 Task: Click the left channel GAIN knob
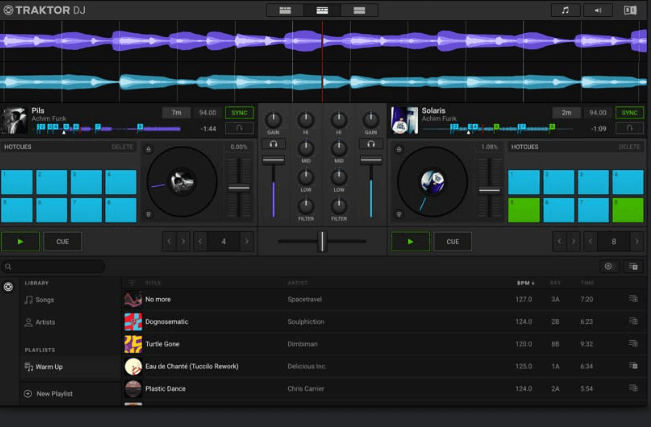(x=273, y=120)
